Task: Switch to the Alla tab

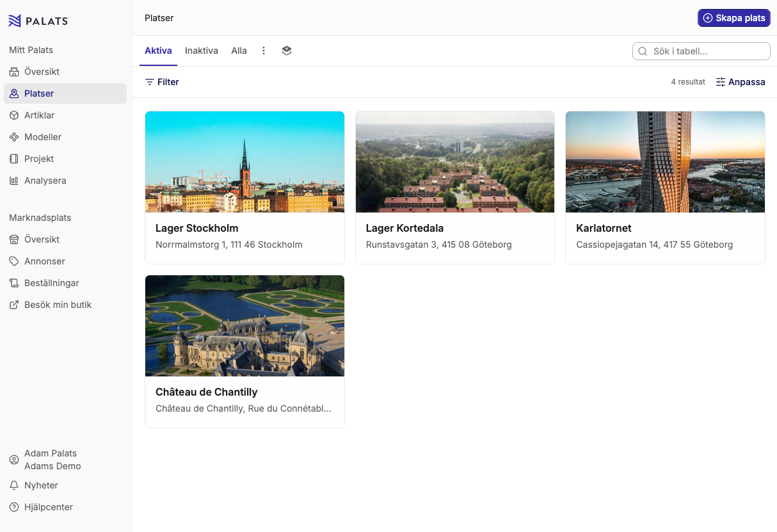Action: tap(239, 51)
